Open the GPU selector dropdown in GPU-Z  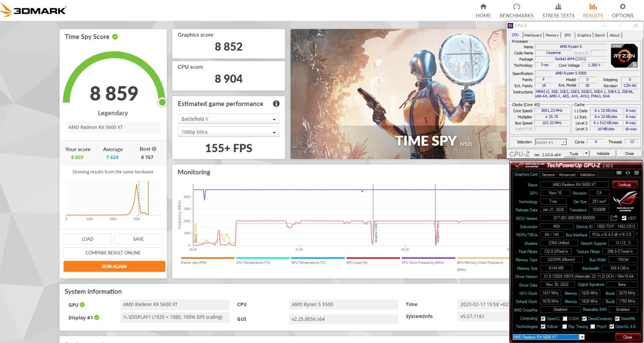pos(548,337)
